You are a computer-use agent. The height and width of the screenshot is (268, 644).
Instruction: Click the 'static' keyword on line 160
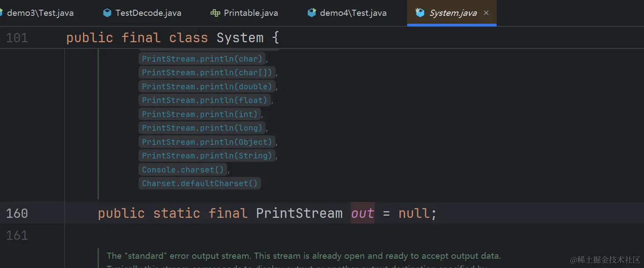point(177,213)
